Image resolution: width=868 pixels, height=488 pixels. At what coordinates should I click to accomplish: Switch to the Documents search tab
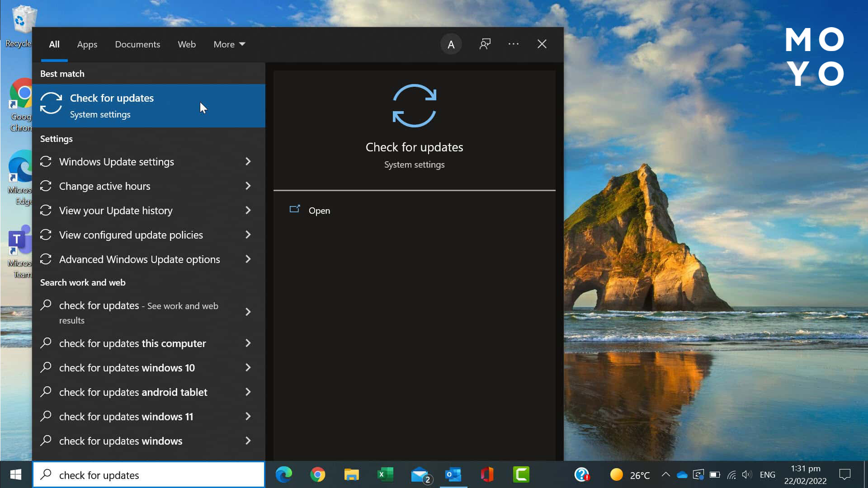[x=137, y=44]
